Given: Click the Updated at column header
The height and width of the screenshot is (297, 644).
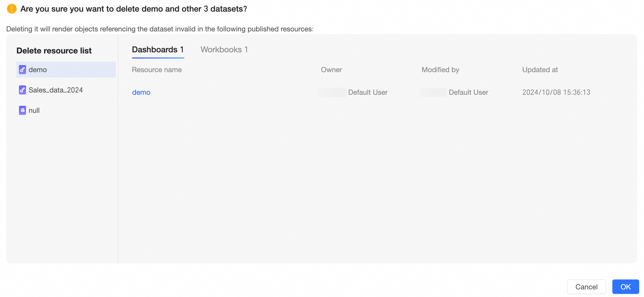Looking at the screenshot, I should point(540,70).
